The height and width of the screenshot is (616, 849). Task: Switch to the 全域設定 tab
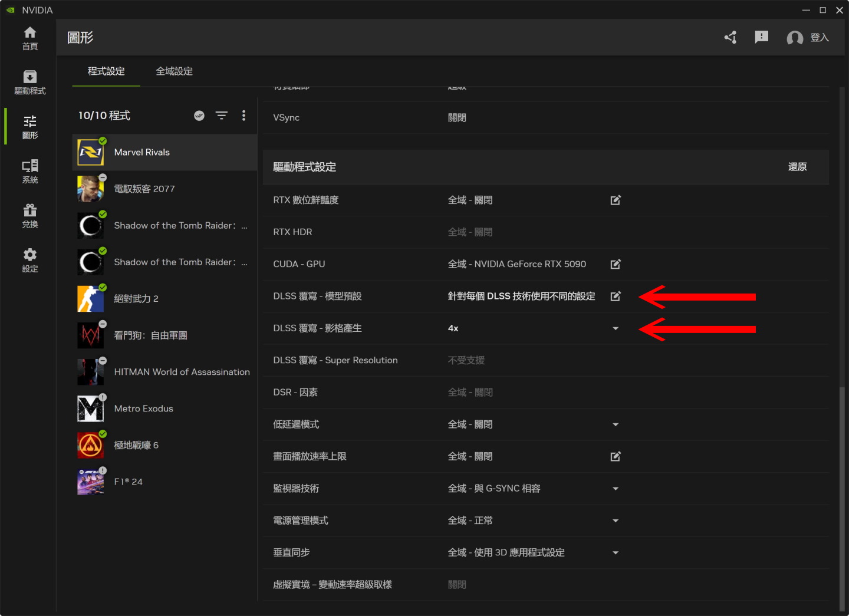174,71
